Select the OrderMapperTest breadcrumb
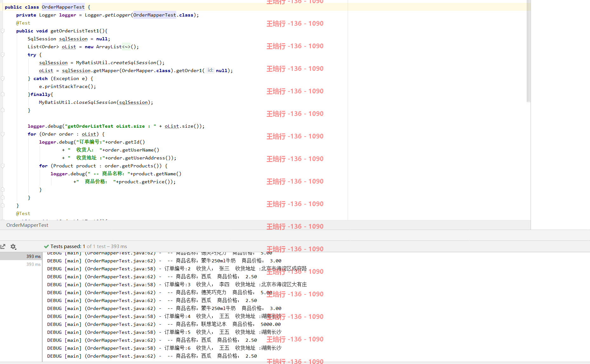 coord(27,225)
